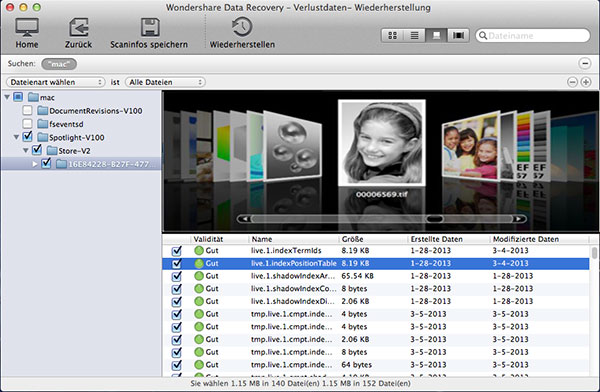Viewport: 600px width, 392px height.
Task: Select the live.1.shadowIndexDi file name
Action: point(293,301)
